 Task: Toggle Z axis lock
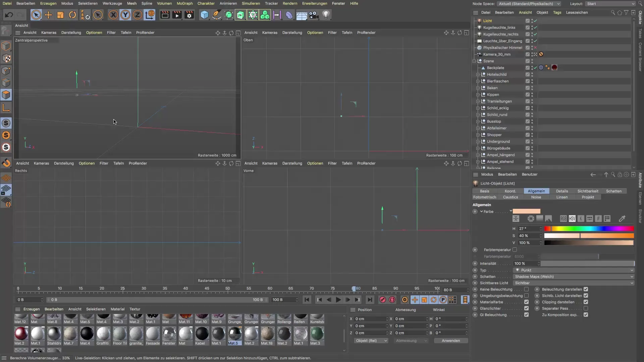[138, 15]
